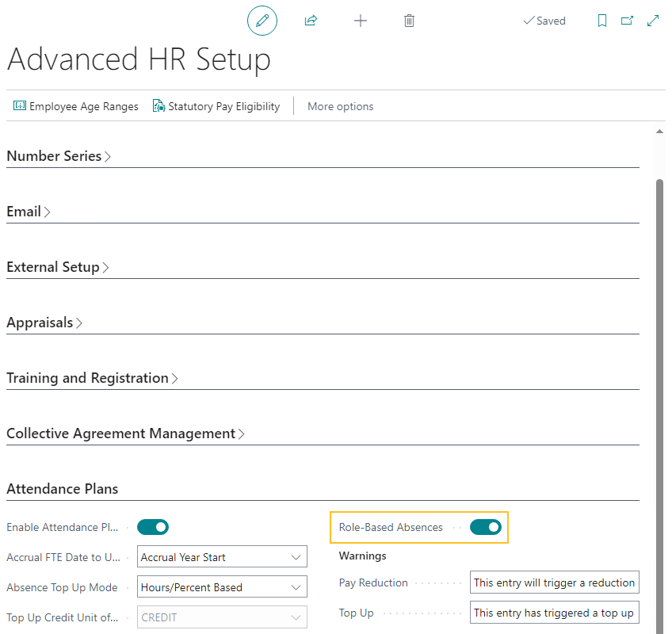
Task: Open the page in a new window
Action: (628, 21)
